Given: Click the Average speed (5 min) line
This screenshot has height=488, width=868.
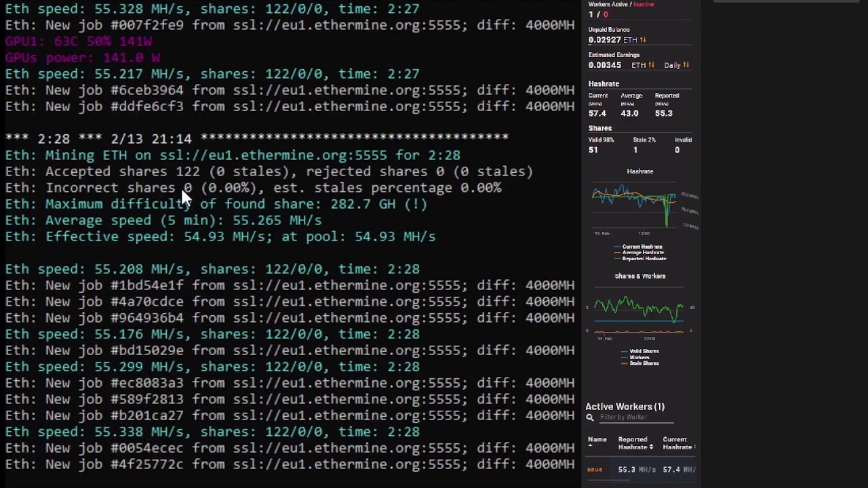Looking at the screenshot, I should pyautogui.click(x=163, y=220).
